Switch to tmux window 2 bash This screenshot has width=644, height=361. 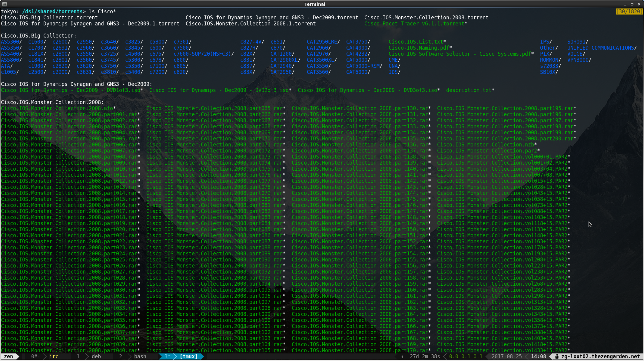133,356
